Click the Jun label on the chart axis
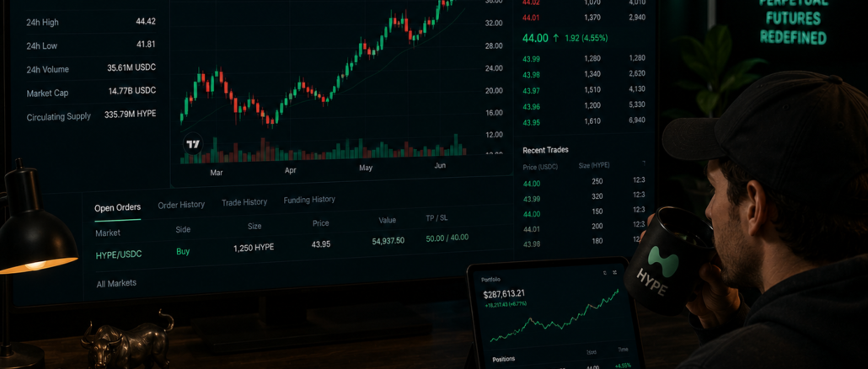 [441, 165]
